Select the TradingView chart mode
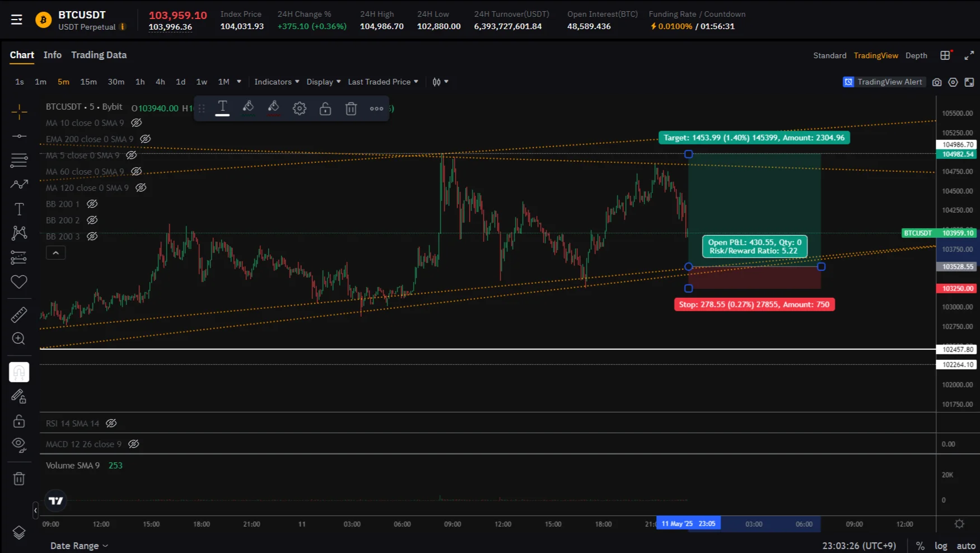The image size is (980, 553). click(876, 55)
